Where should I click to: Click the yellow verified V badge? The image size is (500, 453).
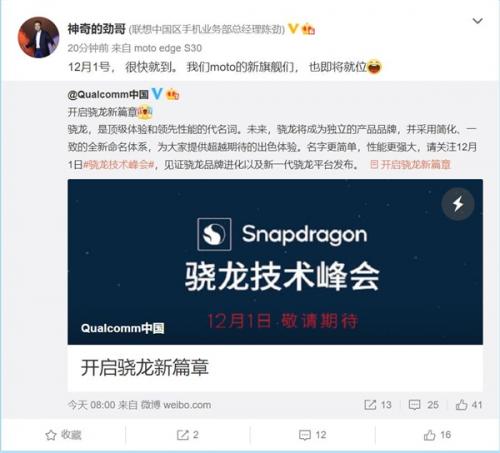[293, 29]
